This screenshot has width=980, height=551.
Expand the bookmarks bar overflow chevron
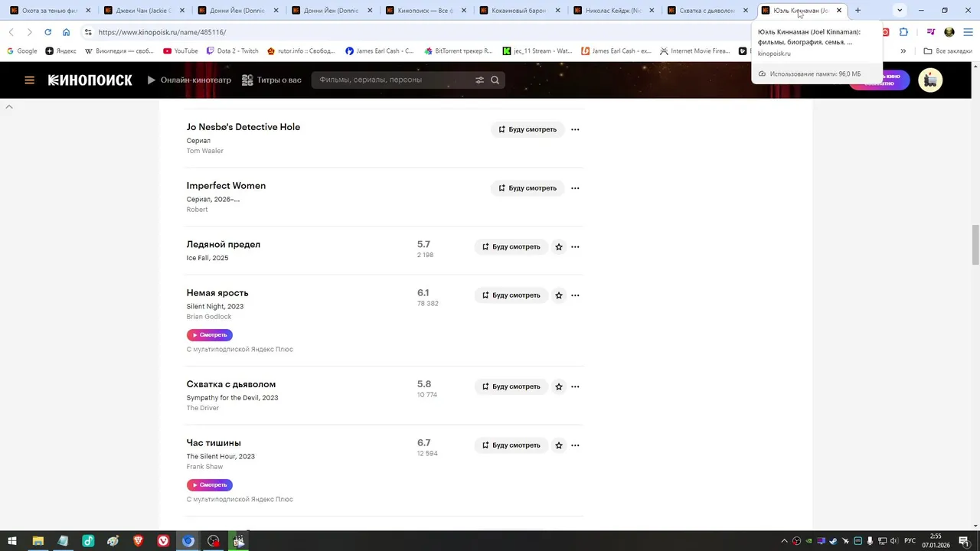903,51
